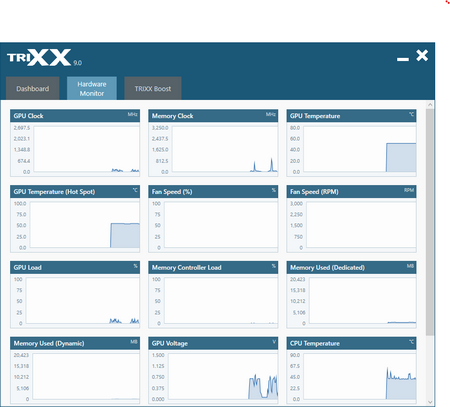Select the Memory Used (Dedicated) graph
450x407 pixels.
pos(351,295)
